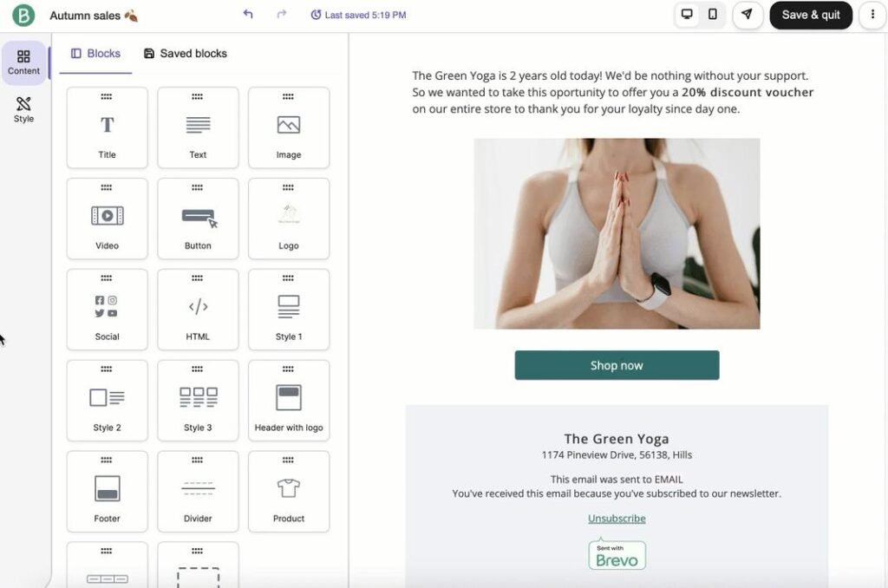This screenshot has height=588, width=888.
Task: Click the Unsubscribe link
Action: point(617,517)
